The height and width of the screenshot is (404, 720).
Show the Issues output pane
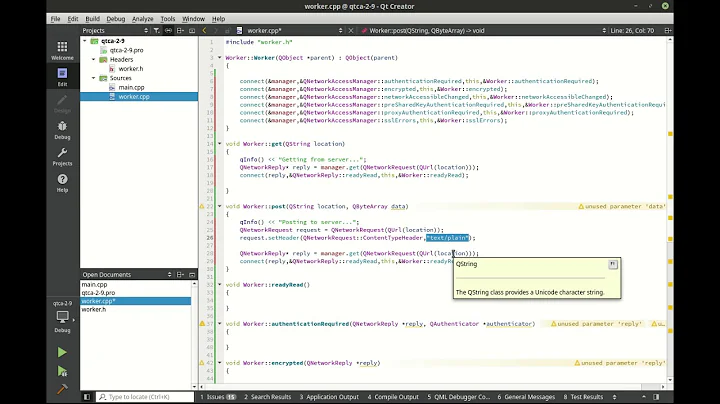218,397
